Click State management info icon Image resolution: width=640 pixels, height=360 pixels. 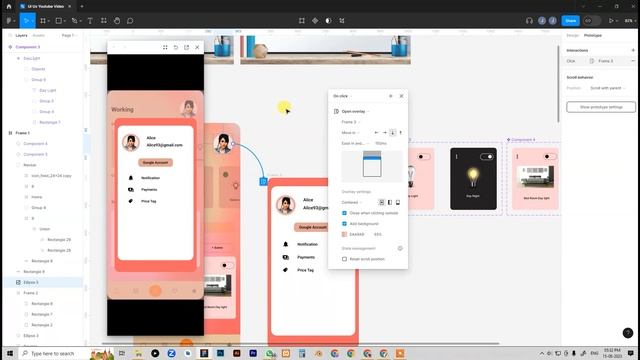tap(400, 248)
